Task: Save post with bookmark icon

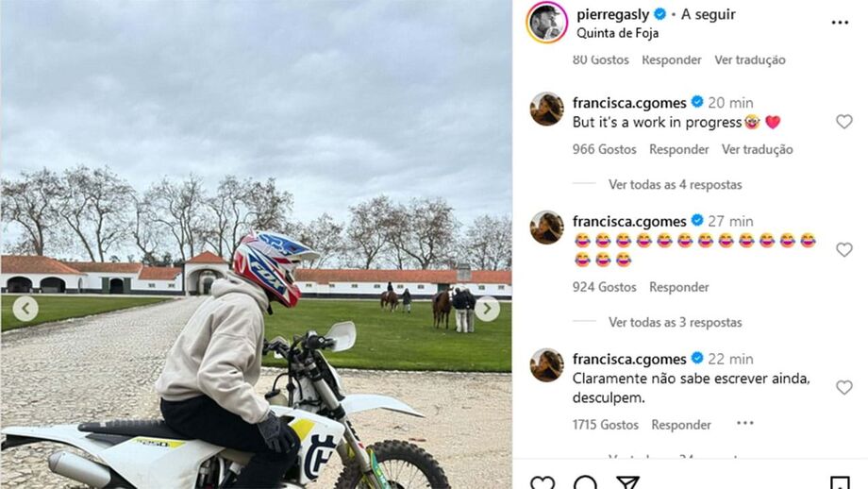Action: (x=840, y=482)
